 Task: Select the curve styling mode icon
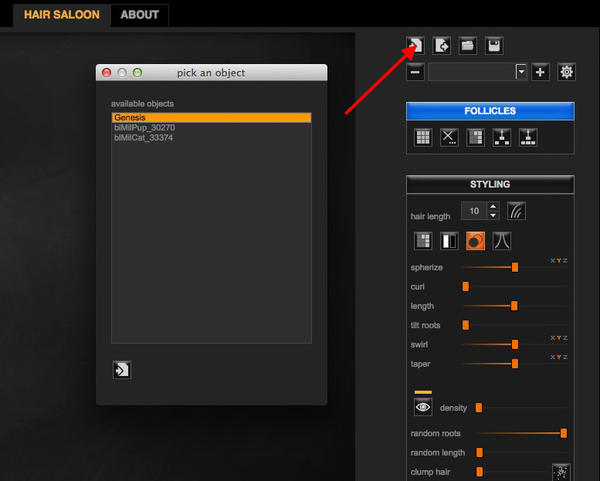pyautogui.click(x=502, y=241)
